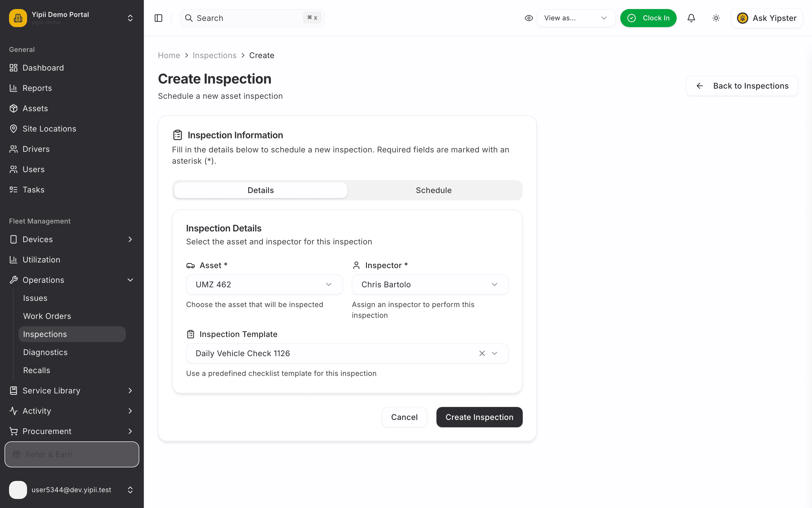Click the Refer & Earn gift icon
The image size is (812, 508).
[x=16, y=454]
